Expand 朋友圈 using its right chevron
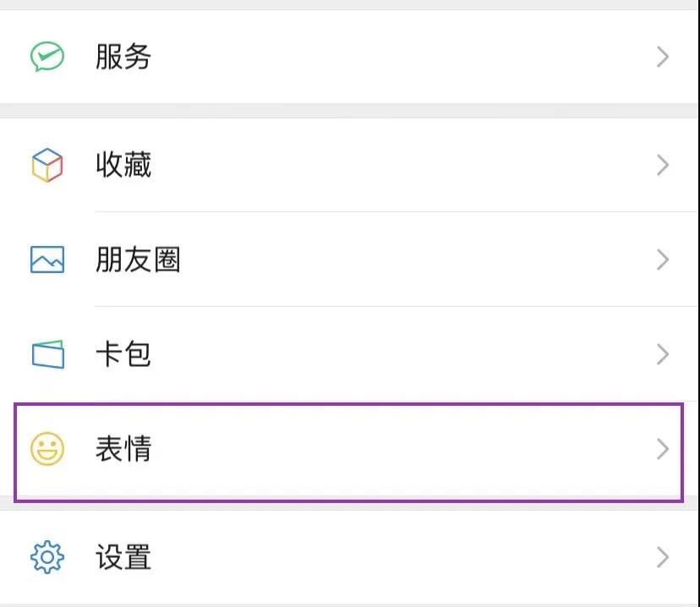This screenshot has height=607, width=700. (663, 260)
